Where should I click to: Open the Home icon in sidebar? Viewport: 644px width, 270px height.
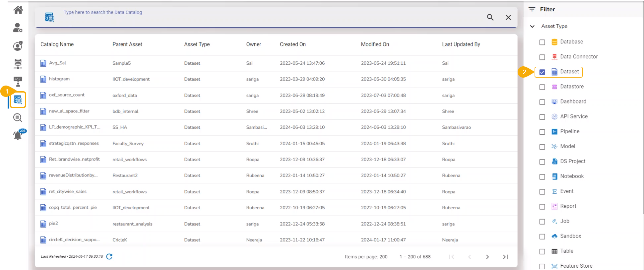(18, 10)
